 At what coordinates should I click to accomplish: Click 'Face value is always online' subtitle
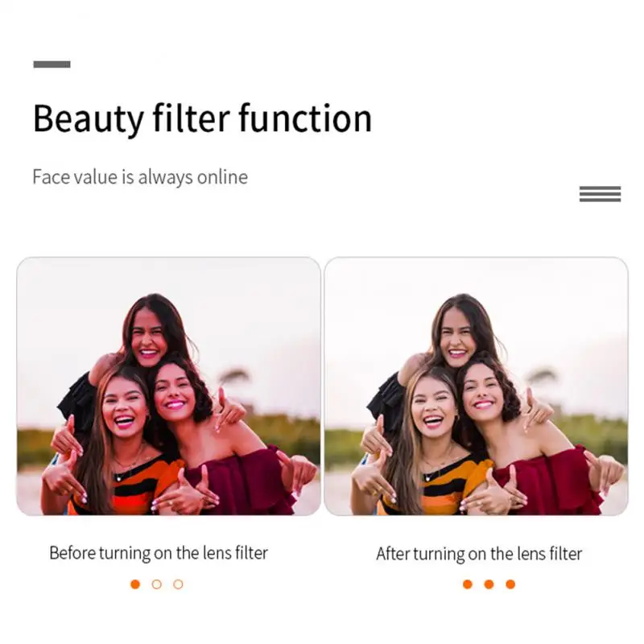coord(140,177)
